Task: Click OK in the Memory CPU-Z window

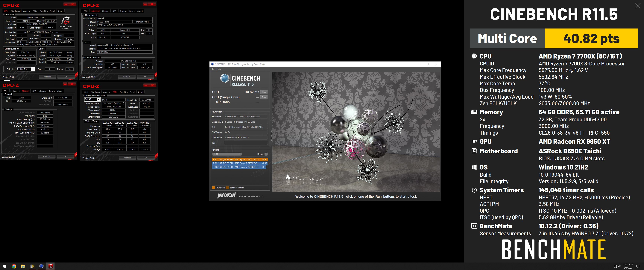Action: [x=66, y=157]
